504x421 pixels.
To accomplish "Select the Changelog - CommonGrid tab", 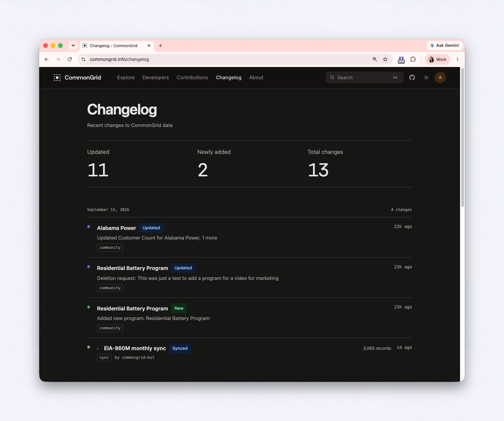I will click(117, 46).
